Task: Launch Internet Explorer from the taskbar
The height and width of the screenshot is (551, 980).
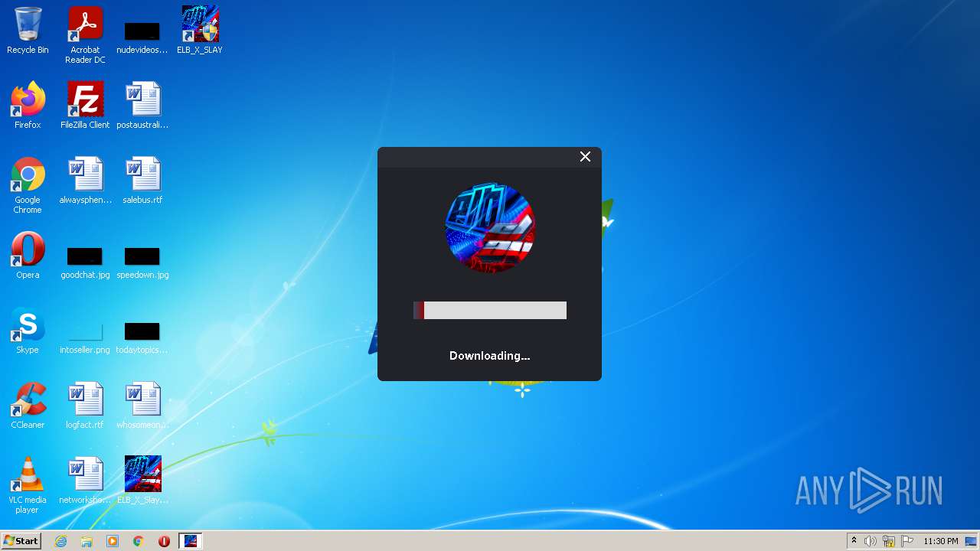Action: (x=61, y=541)
